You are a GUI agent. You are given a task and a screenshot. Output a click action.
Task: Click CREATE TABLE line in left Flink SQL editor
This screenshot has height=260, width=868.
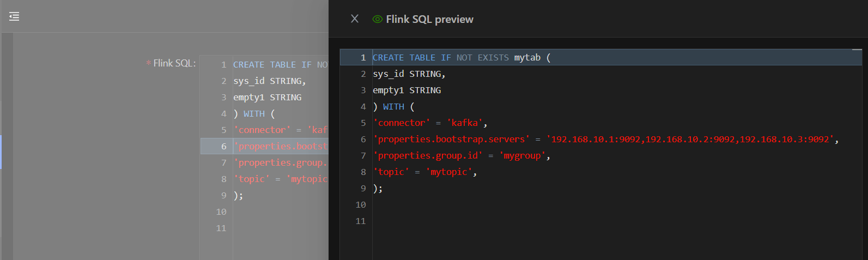click(x=280, y=64)
